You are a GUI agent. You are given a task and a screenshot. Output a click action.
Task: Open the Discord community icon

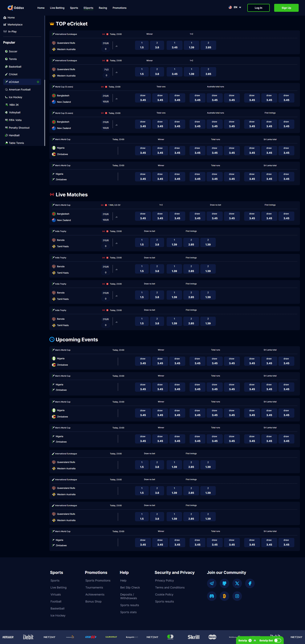point(212,596)
